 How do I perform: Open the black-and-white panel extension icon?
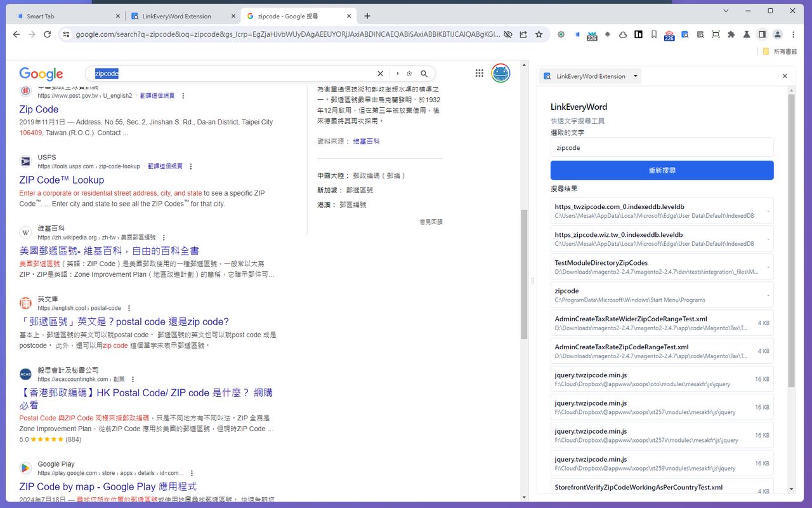[x=638, y=34]
